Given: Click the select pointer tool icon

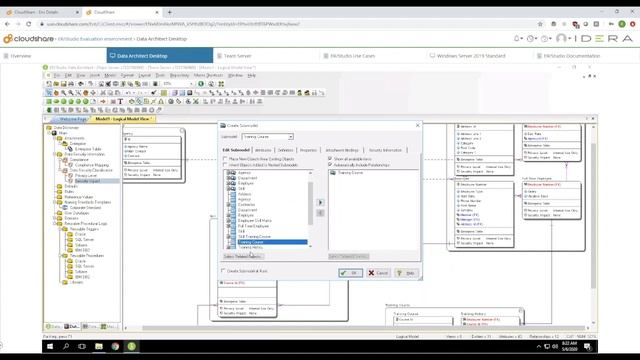Looking at the screenshot, I should click(49, 93).
